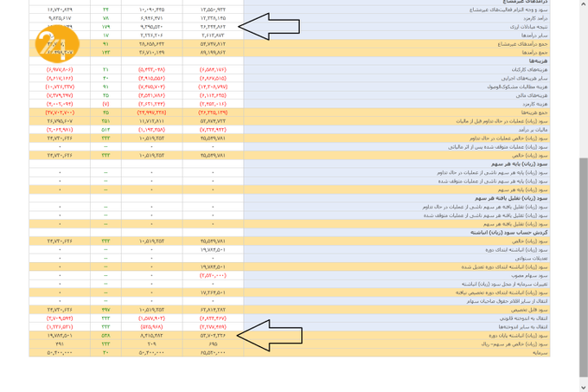Click the green 528 percent change cell
Viewport: 588px width, 392px height.
pos(105,335)
